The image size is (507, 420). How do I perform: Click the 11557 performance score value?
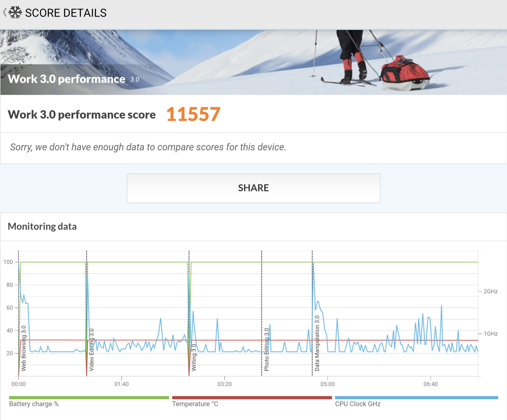[x=193, y=114]
